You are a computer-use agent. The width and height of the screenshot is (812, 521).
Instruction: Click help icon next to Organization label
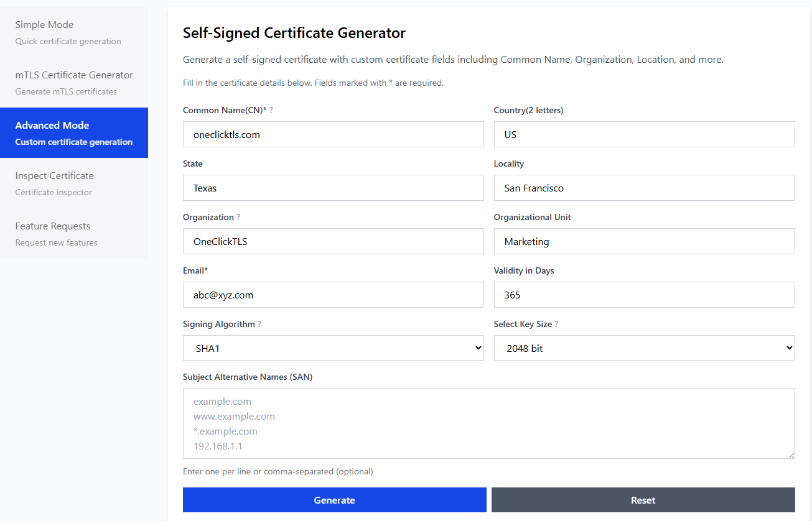238,218
